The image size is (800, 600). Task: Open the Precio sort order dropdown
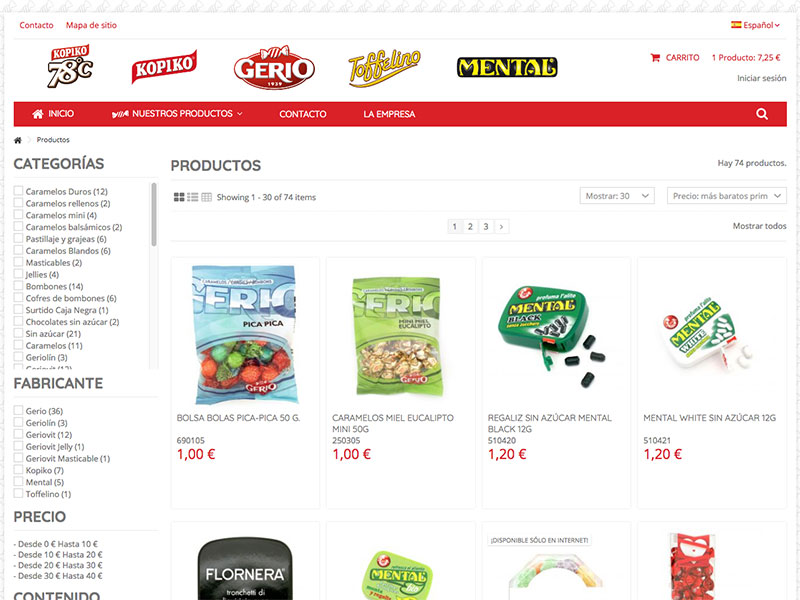click(x=727, y=196)
